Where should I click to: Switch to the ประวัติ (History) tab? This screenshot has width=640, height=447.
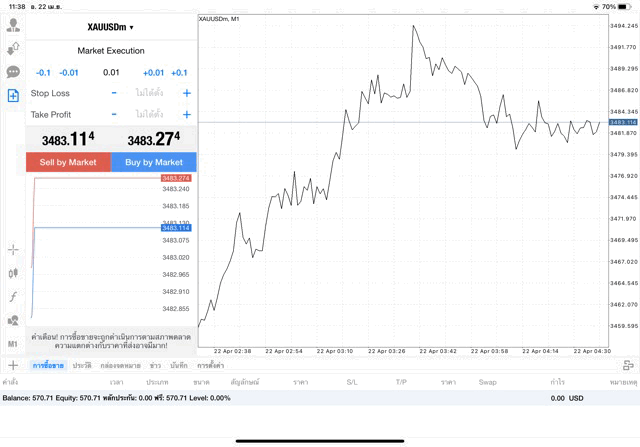tap(82, 366)
